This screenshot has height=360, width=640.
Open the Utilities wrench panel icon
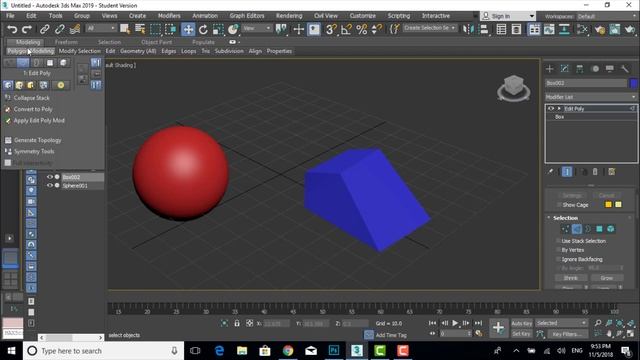point(625,69)
